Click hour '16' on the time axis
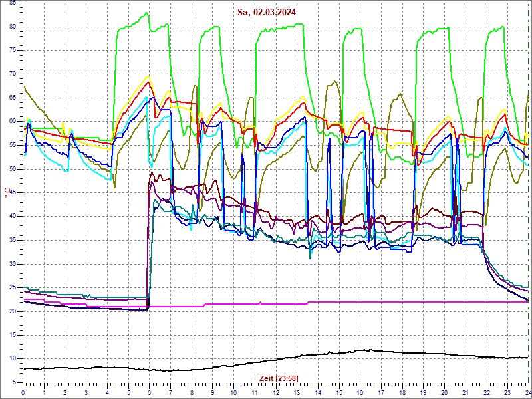532x399 pixels. [x=360, y=392]
